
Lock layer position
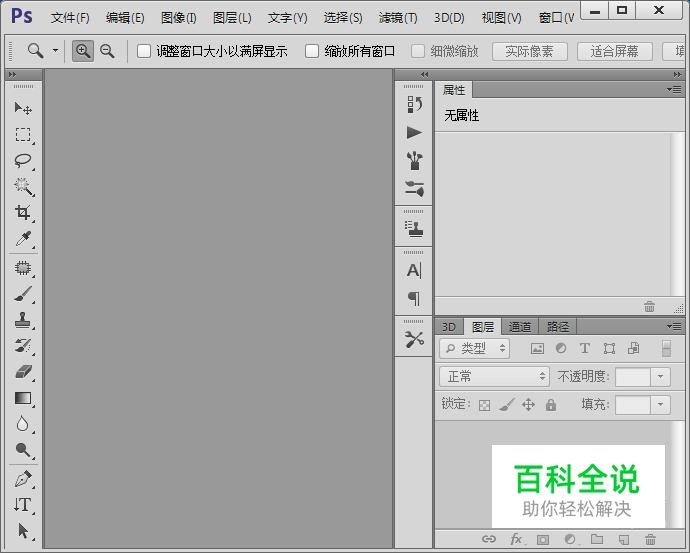529,404
